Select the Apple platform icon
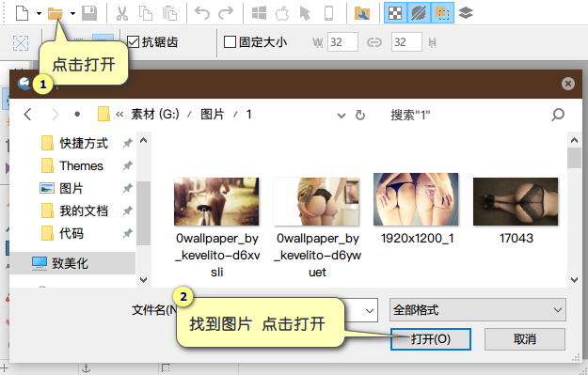This screenshot has width=588, height=375. tap(282, 13)
